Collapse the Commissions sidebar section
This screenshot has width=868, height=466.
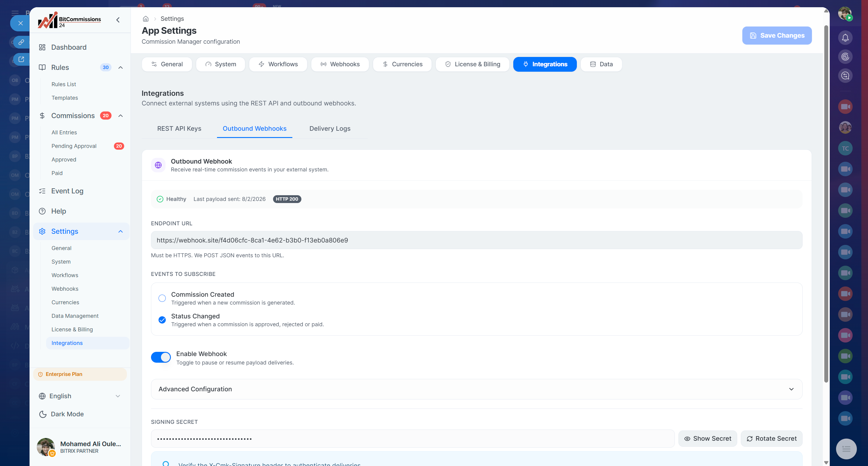[x=121, y=115]
